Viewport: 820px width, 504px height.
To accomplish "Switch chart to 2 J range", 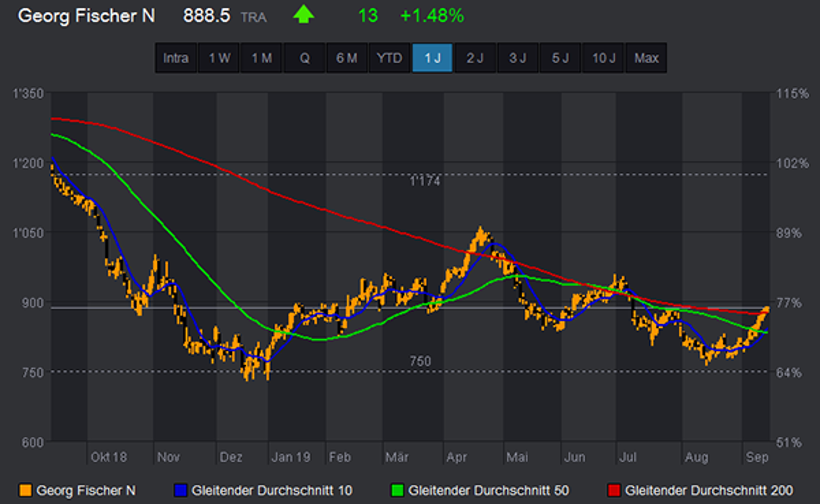I will 475,58.
